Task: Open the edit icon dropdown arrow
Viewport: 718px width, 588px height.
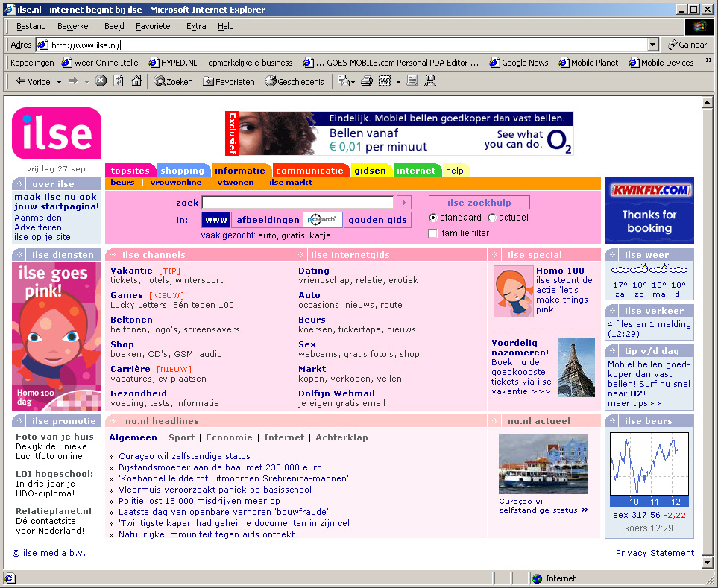Action: 398,83
